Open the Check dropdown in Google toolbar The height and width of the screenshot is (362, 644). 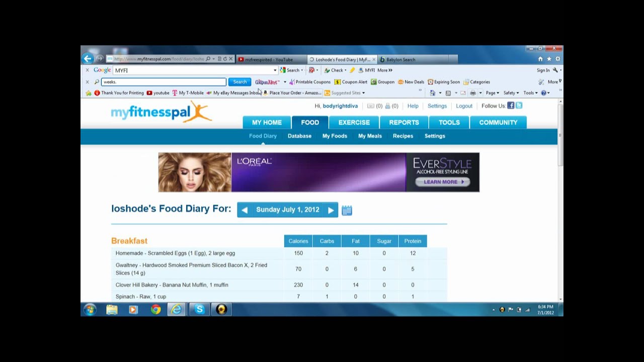pyautogui.click(x=345, y=70)
